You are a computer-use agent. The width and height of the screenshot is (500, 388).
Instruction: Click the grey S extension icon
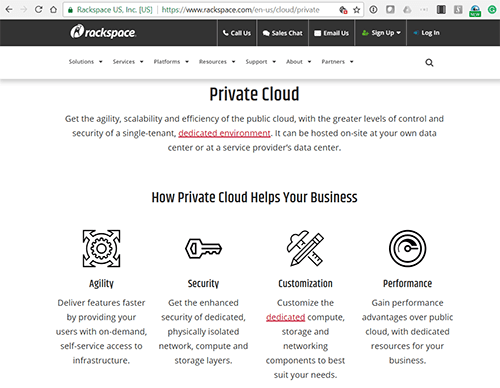click(x=458, y=10)
